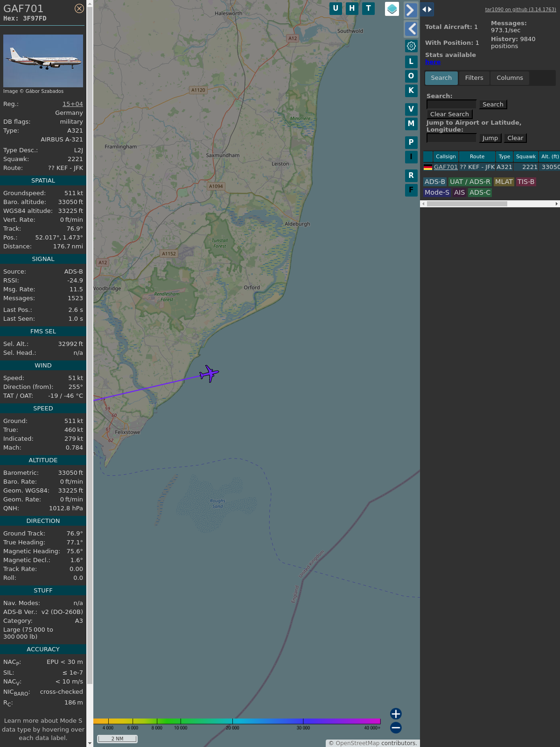Image resolution: width=560 pixels, height=747 pixels.
Task: Click the AIS legend swatch
Action: (x=460, y=192)
